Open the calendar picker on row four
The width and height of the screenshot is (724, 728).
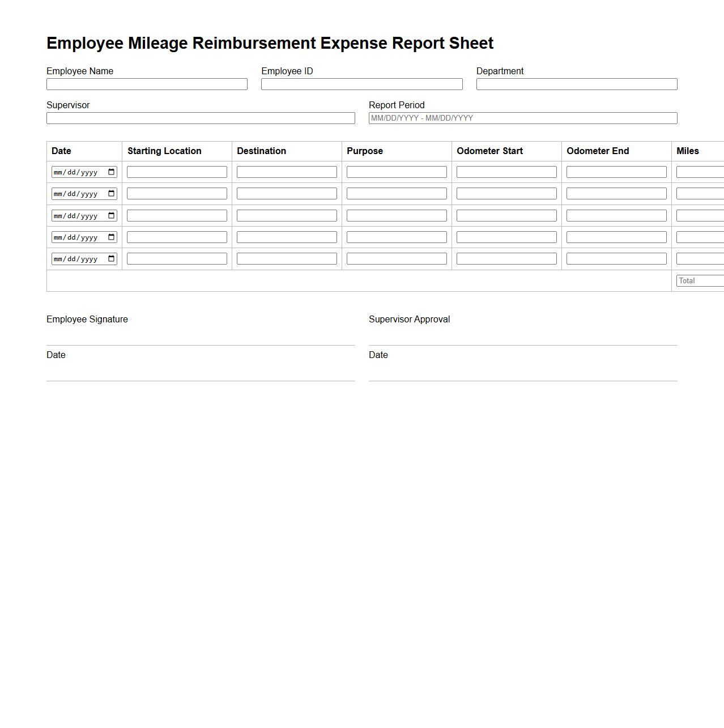pyautogui.click(x=111, y=237)
